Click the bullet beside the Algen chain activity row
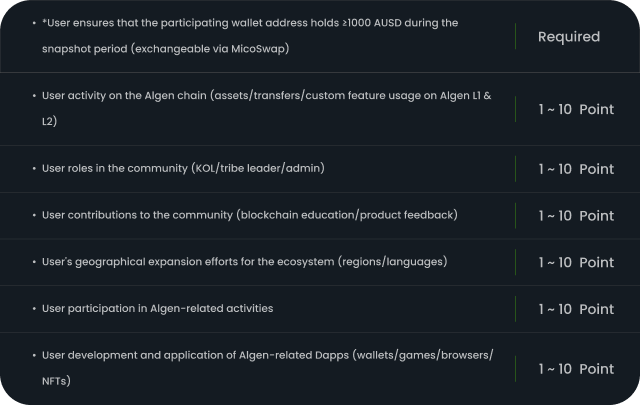The width and height of the screenshot is (640, 406). pos(34,96)
